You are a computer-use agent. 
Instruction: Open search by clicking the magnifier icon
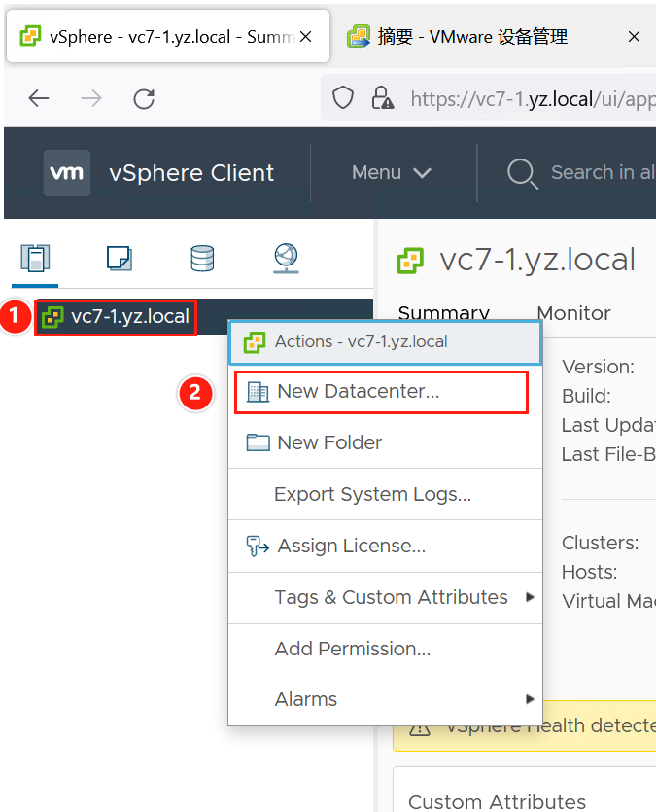[x=522, y=173]
